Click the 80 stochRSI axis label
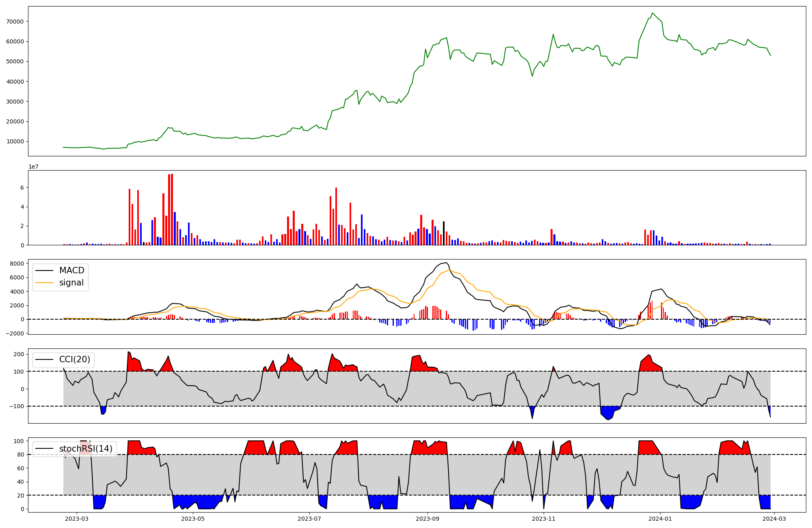The image size is (812, 528). click(x=21, y=454)
